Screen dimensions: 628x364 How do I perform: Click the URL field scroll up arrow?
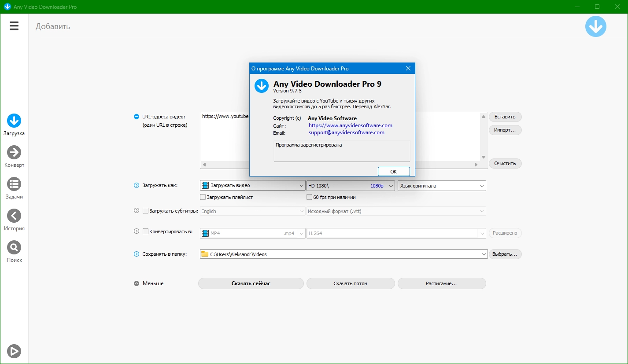click(x=484, y=117)
